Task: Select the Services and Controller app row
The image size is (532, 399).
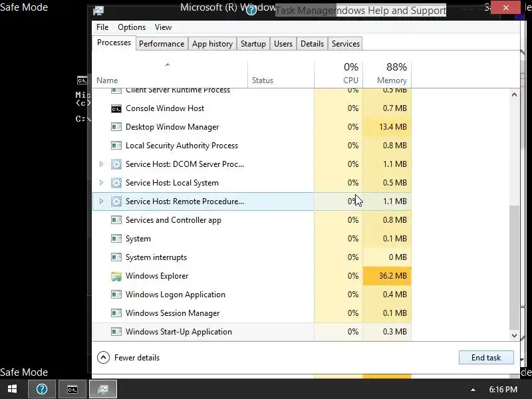Action: click(x=252, y=220)
